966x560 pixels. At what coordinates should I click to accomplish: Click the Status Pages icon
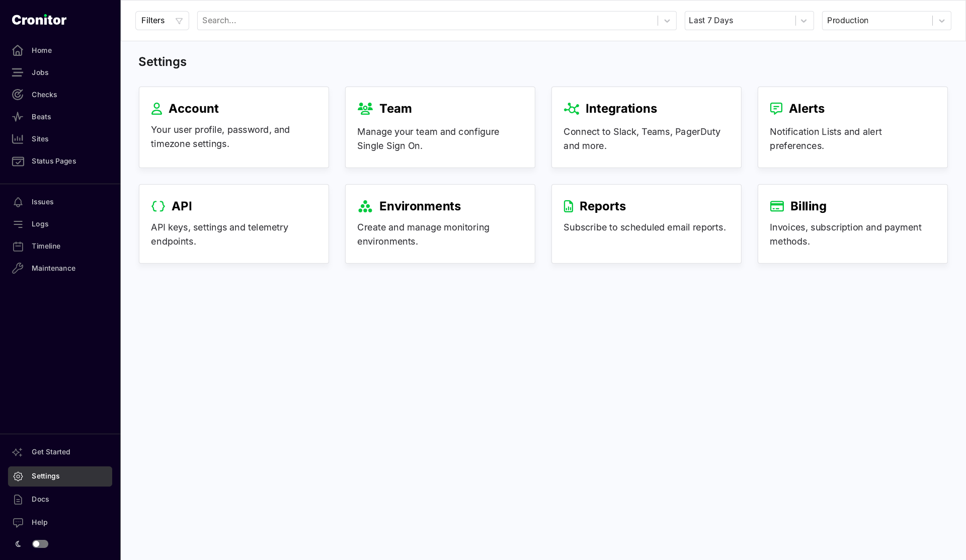(x=18, y=161)
